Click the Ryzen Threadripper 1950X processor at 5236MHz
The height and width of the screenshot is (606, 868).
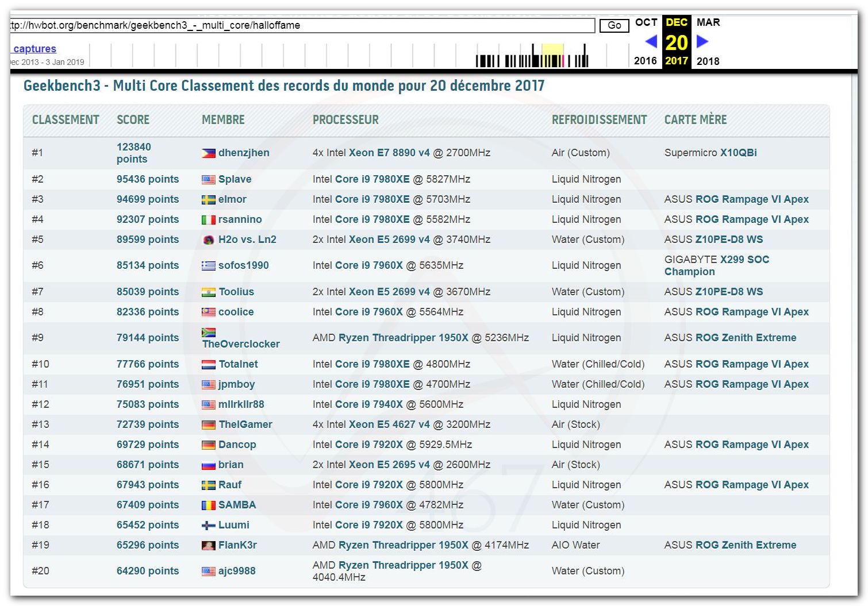(x=403, y=338)
